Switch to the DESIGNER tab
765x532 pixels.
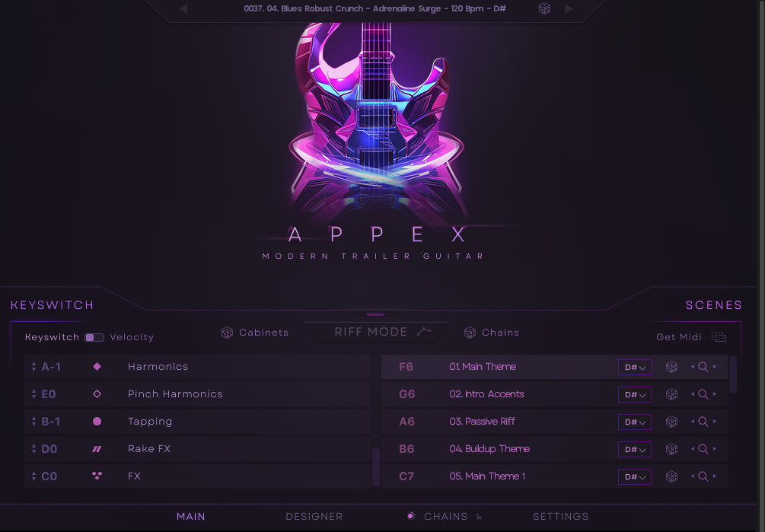[314, 516]
